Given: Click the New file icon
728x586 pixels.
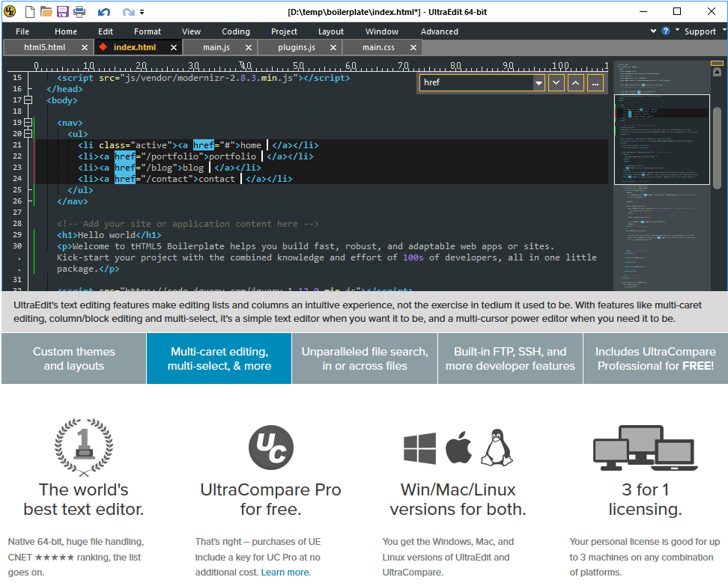Looking at the screenshot, I should (29, 11).
